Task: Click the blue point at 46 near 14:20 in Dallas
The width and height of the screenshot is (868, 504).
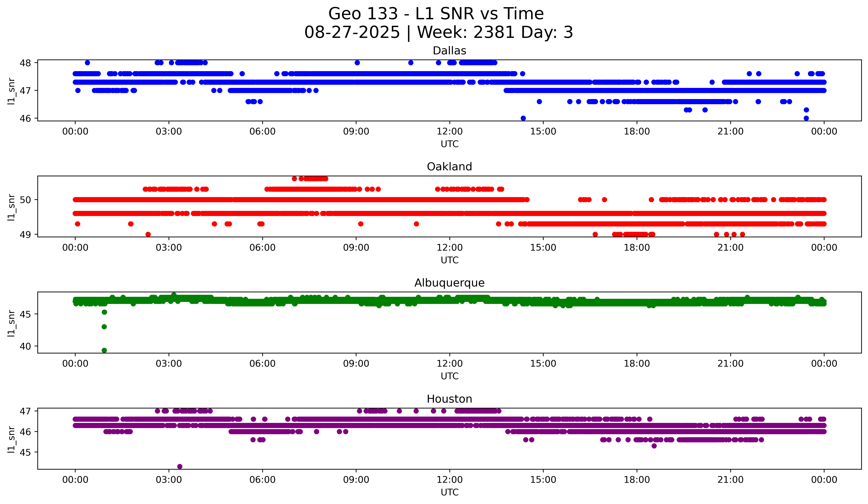Action: pyautogui.click(x=523, y=118)
